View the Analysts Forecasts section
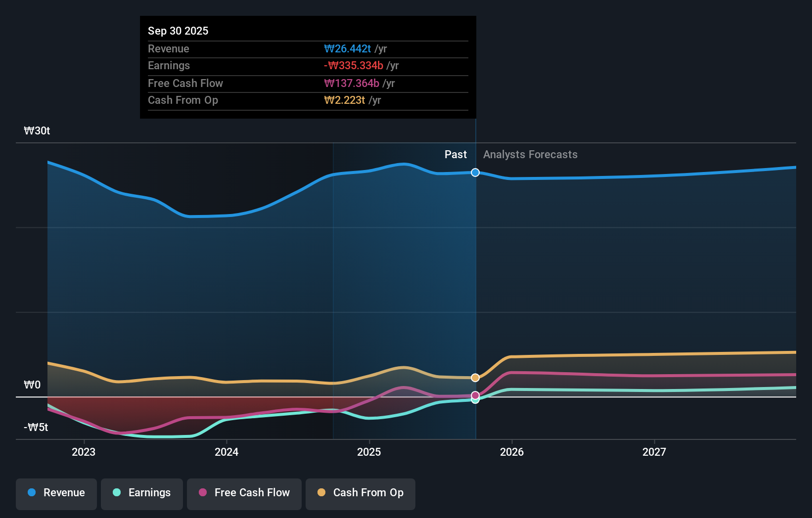This screenshot has height=518, width=812. [x=530, y=154]
